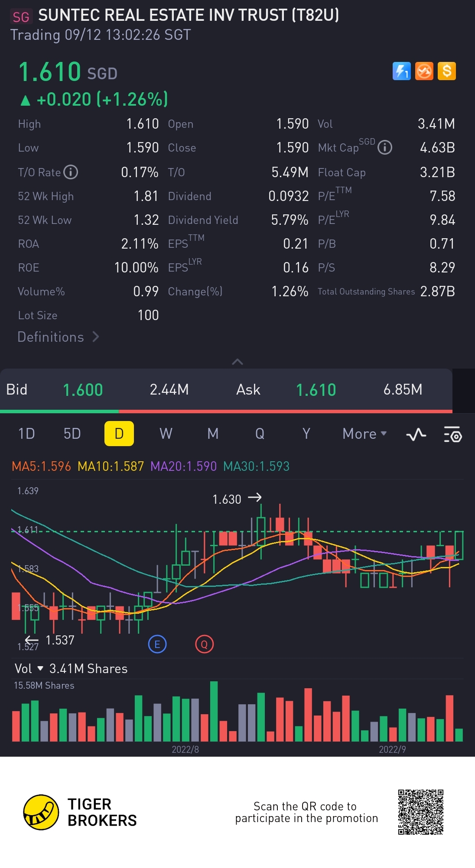Tap the stock title SUNTEC REAL ESTATE INV TRUST
The width and height of the screenshot is (475, 868).
[x=189, y=15]
